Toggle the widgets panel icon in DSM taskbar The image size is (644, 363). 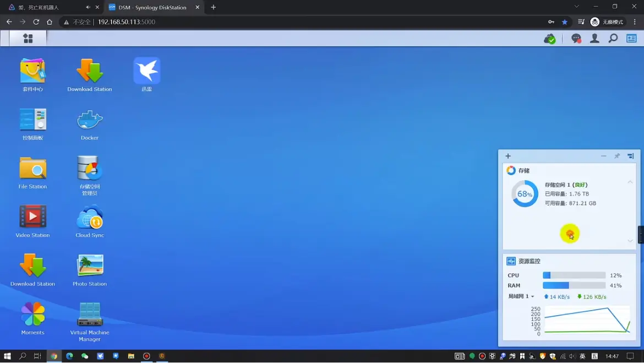tap(631, 39)
